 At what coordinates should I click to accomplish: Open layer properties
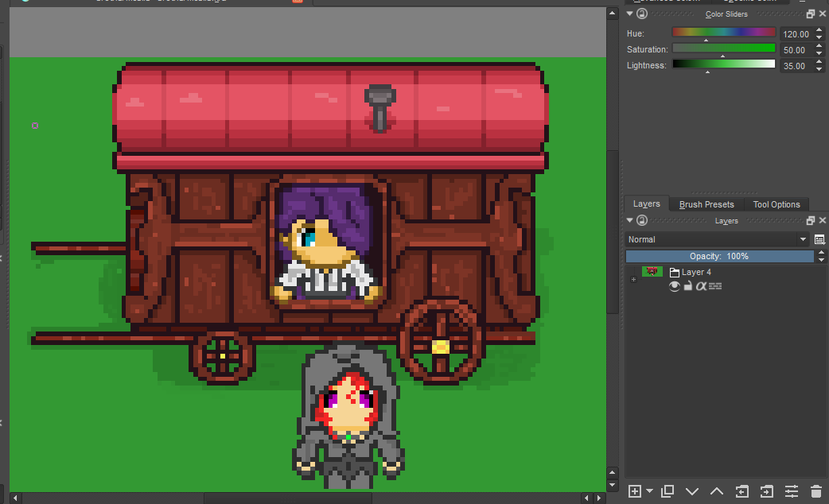point(792,491)
